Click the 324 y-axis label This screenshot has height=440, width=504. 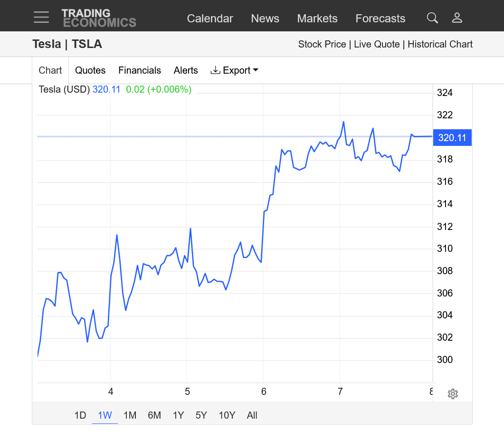(x=445, y=93)
